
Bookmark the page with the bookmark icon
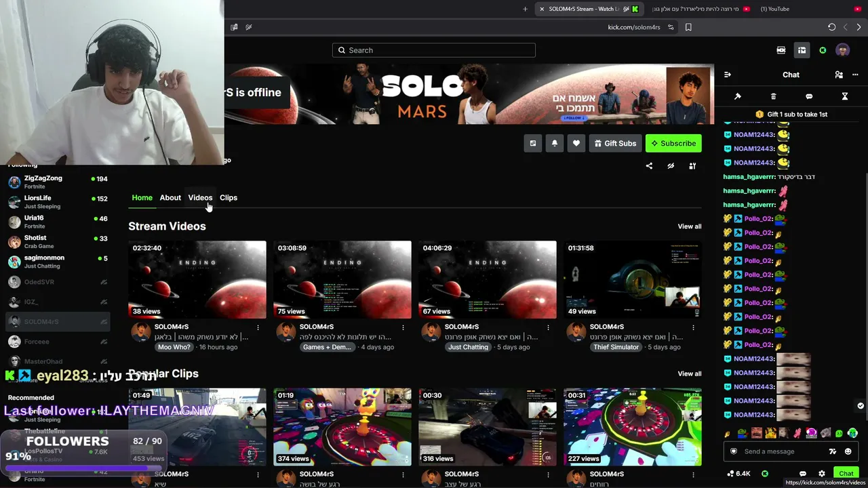[688, 27]
